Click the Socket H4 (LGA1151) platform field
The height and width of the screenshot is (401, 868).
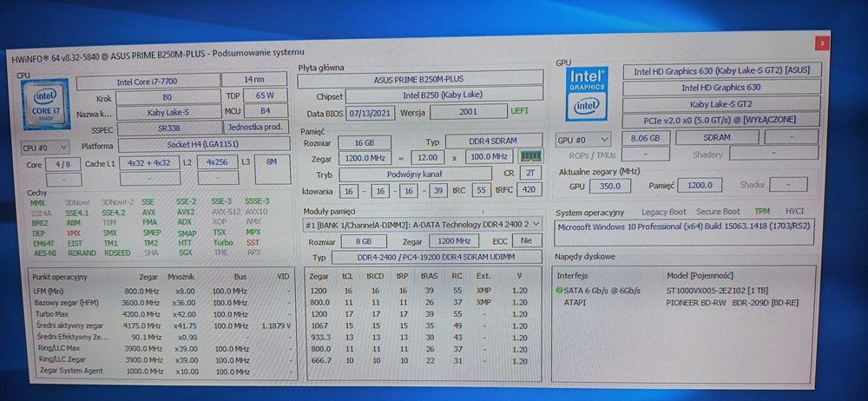pos(204,145)
